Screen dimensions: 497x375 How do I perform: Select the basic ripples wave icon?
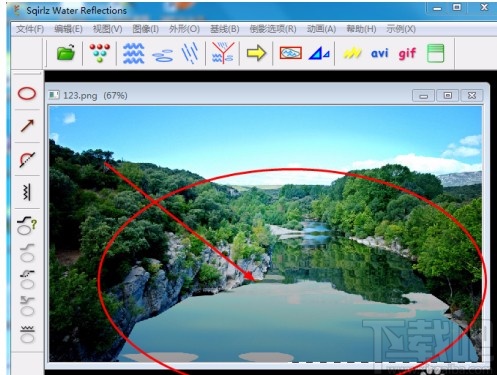coord(133,53)
